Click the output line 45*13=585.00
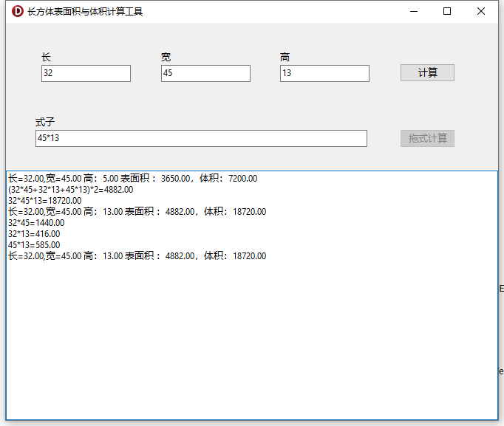The image size is (504, 426). [x=34, y=245]
